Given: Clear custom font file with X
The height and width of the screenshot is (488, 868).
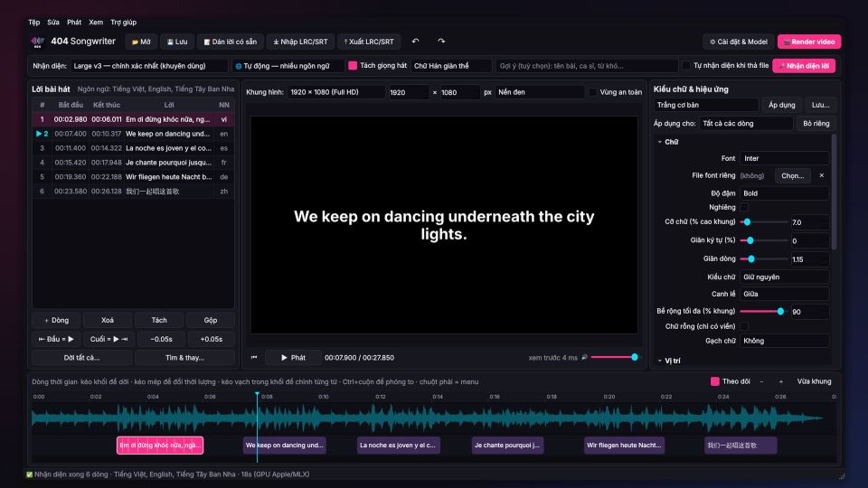Looking at the screenshot, I should (822, 175).
